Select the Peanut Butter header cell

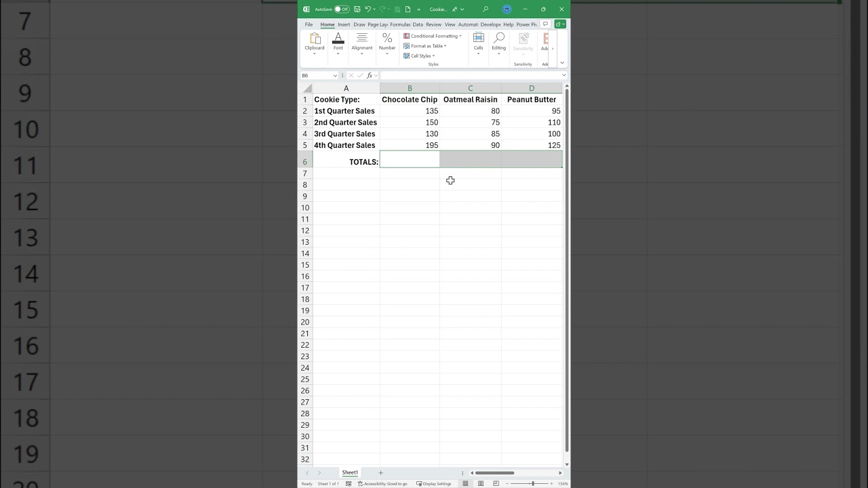click(x=532, y=100)
